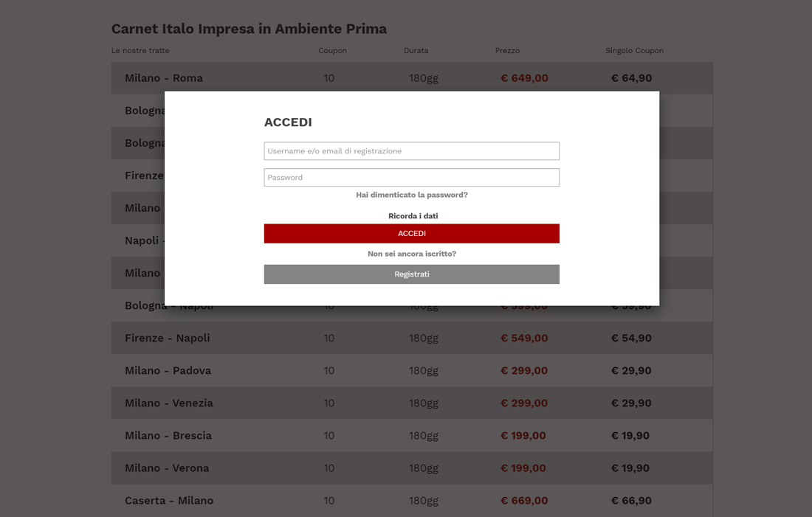
Task: Click the € 19,90 single coupon for Milano - Brescia
Action: point(630,436)
